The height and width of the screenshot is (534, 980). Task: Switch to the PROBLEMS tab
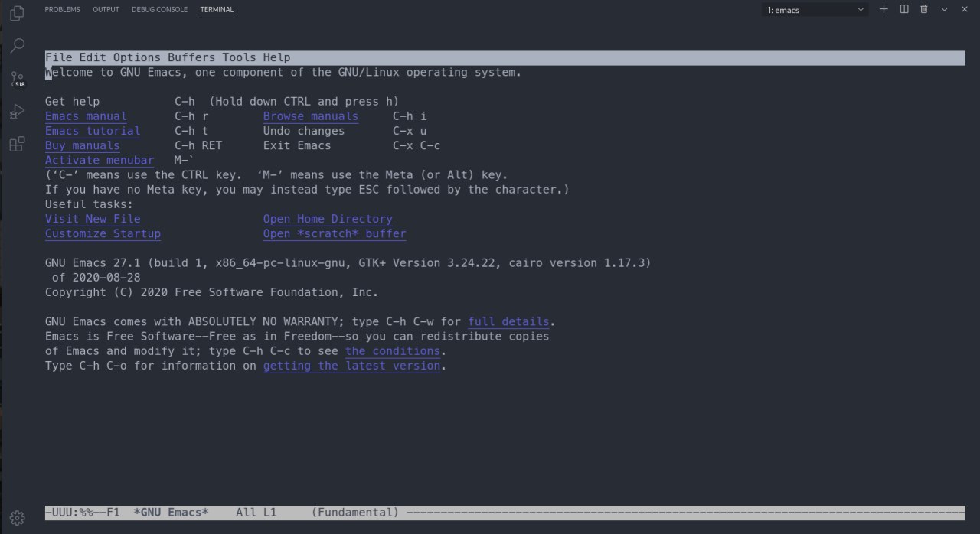pyautogui.click(x=62, y=10)
